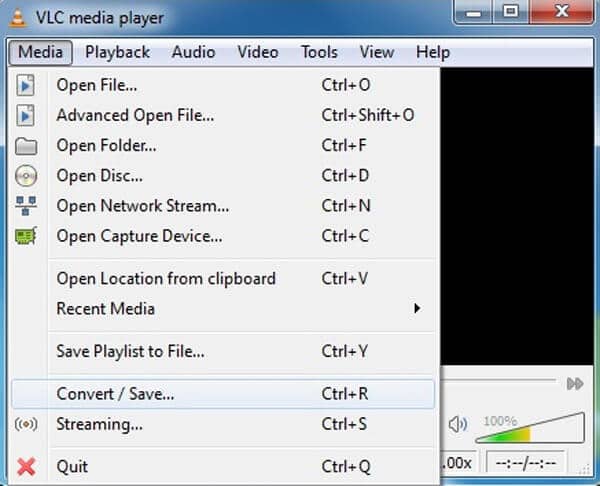This screenshot has height=486, width=600.
Task: Click the Open Capture Device card icon
Action: pyautogui.click(x=26, y=236)
